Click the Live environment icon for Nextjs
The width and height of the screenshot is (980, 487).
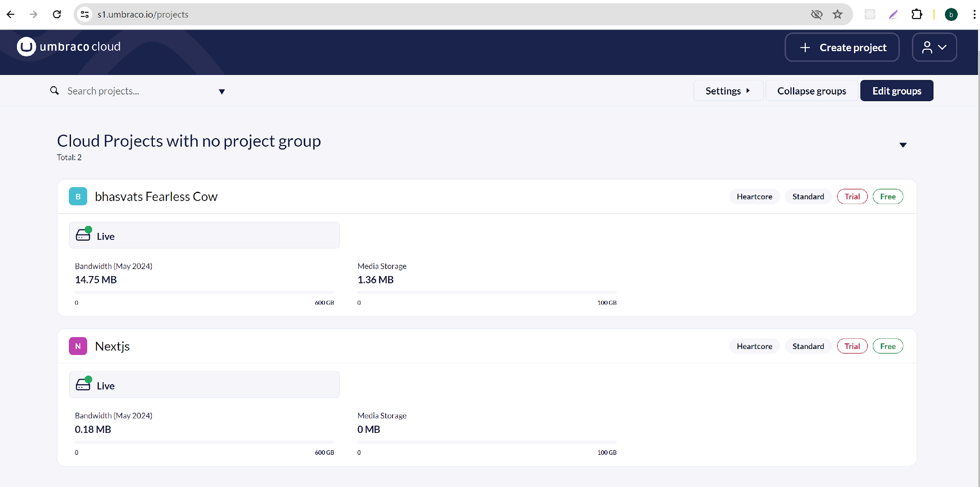tap(83, 385)
